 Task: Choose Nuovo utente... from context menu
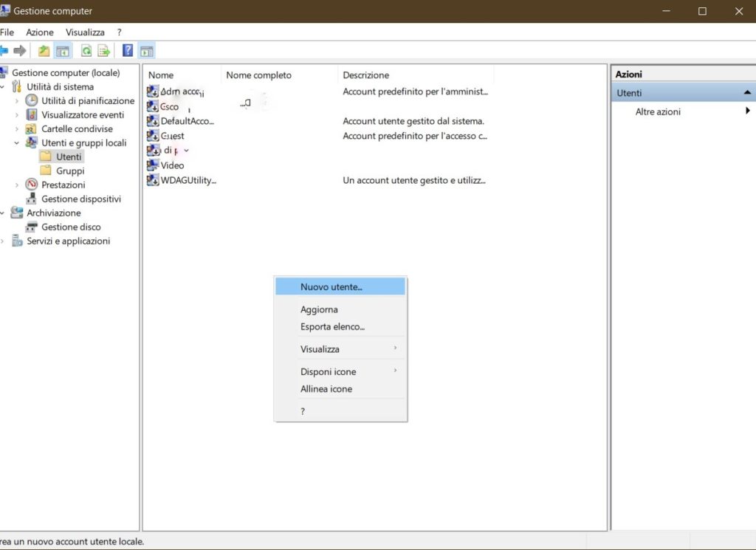[331, 286]
